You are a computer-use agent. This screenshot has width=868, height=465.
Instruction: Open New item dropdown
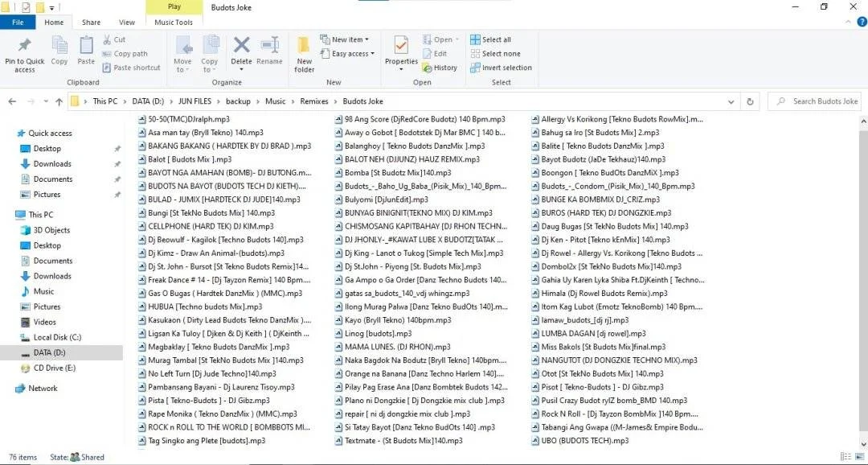[344, 39]
